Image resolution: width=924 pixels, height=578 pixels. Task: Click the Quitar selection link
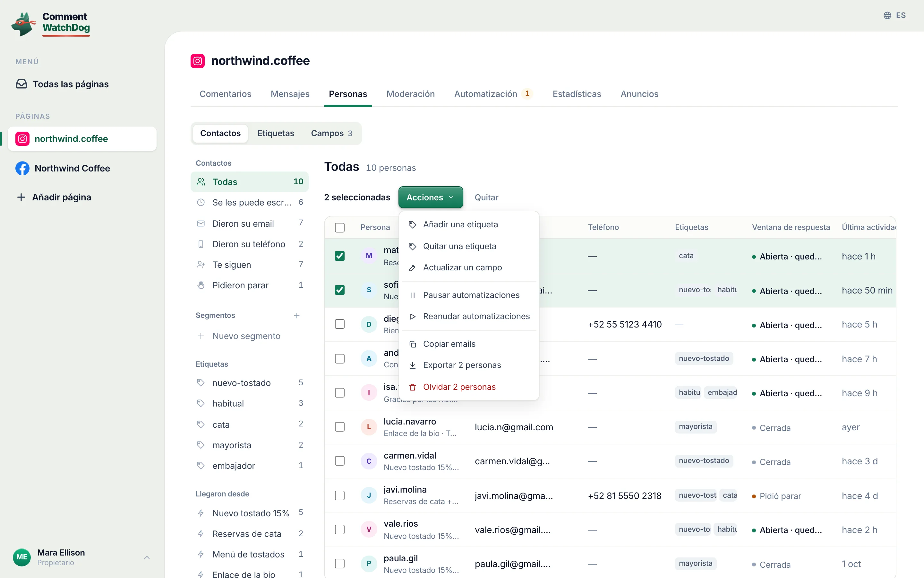(x=486, y=197)
